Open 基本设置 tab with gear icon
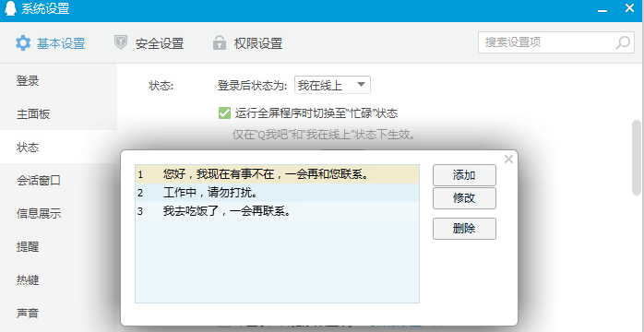 tap(50, 43)
